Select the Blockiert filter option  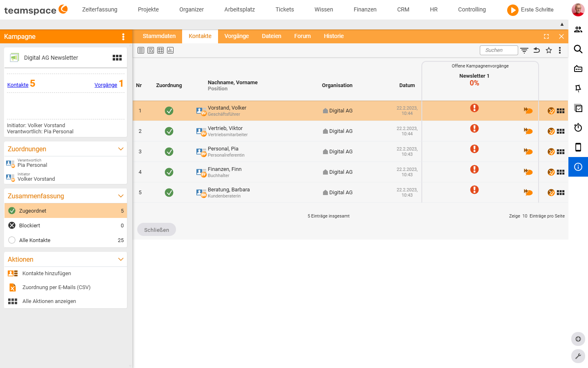(x=65, y=225)
